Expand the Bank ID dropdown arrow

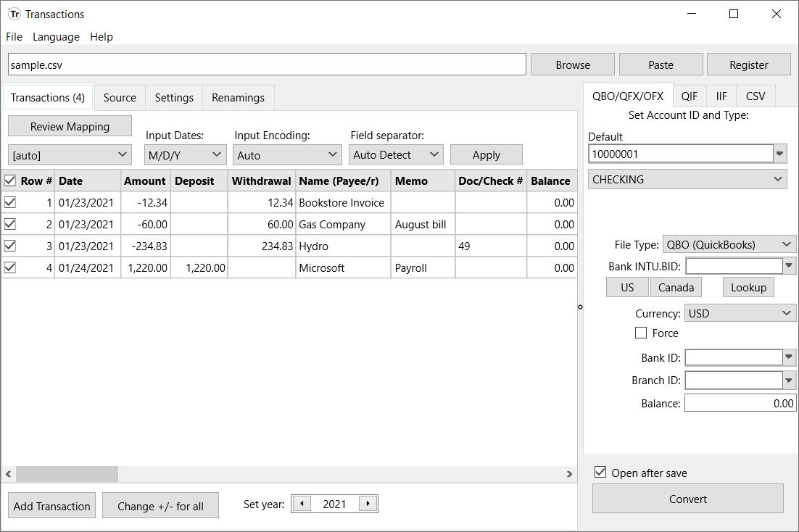[790, 357]
